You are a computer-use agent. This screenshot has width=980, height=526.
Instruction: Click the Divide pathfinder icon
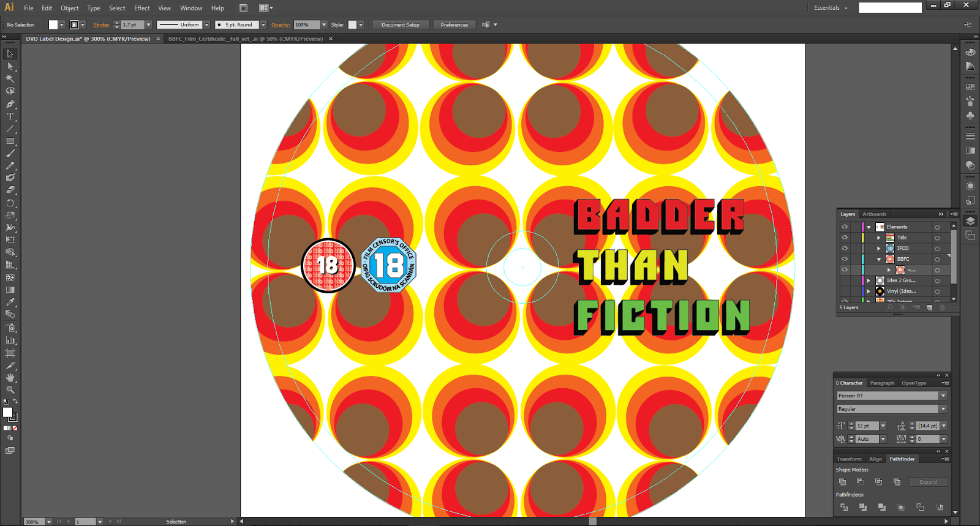point(844,507)
